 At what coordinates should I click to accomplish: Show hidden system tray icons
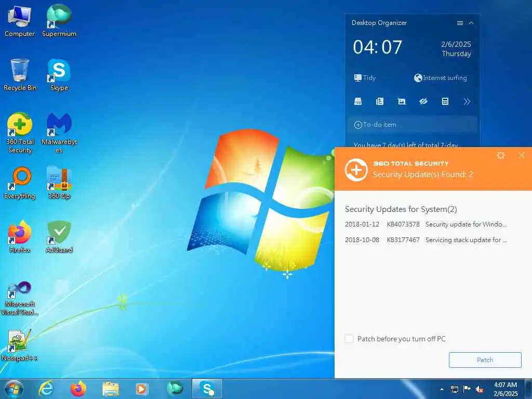pyautogui.click(x=442, y=389)
